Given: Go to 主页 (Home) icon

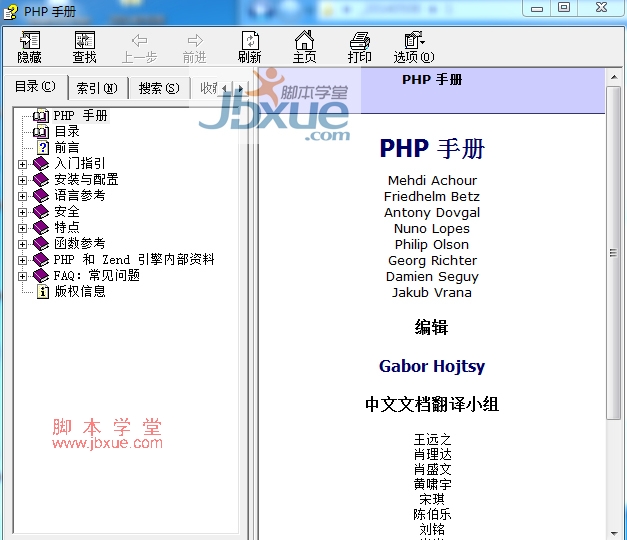Looking at the screenshot, I should (304, 47).
